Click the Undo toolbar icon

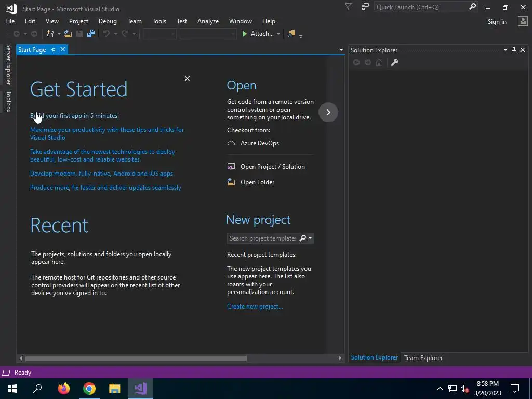coord(107,34)
